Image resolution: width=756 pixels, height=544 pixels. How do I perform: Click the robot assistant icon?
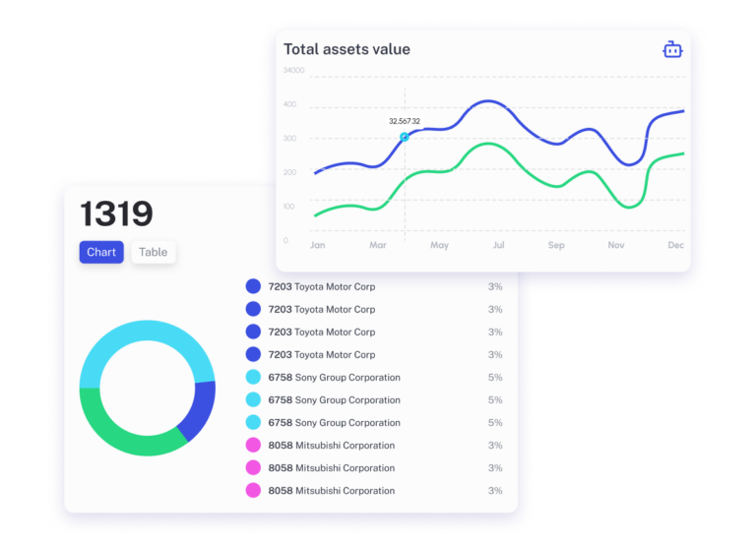(x=672, y=49)
